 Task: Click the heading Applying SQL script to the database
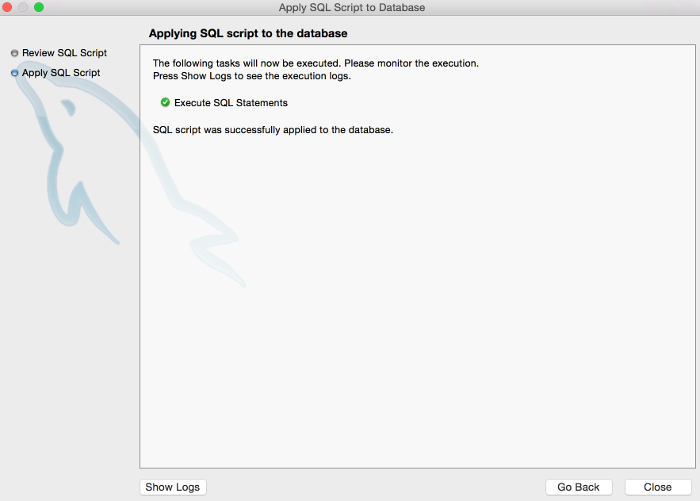[248, 33]
